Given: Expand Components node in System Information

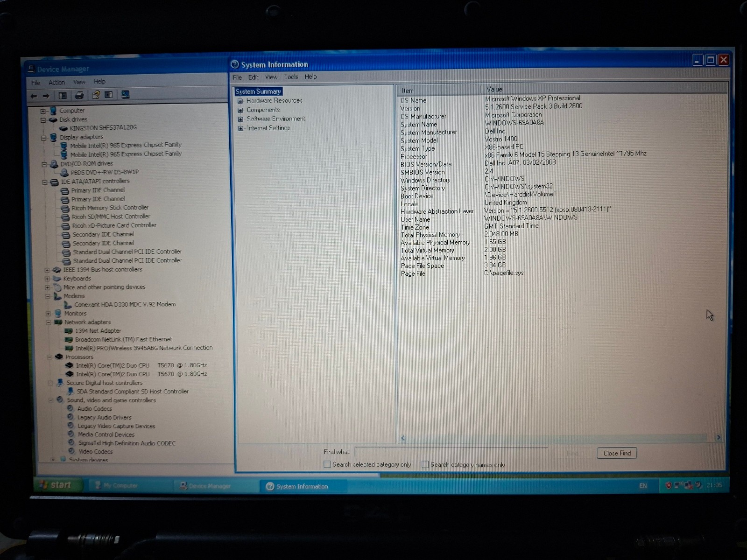Looking at the screenshot, I should [240, 110].
